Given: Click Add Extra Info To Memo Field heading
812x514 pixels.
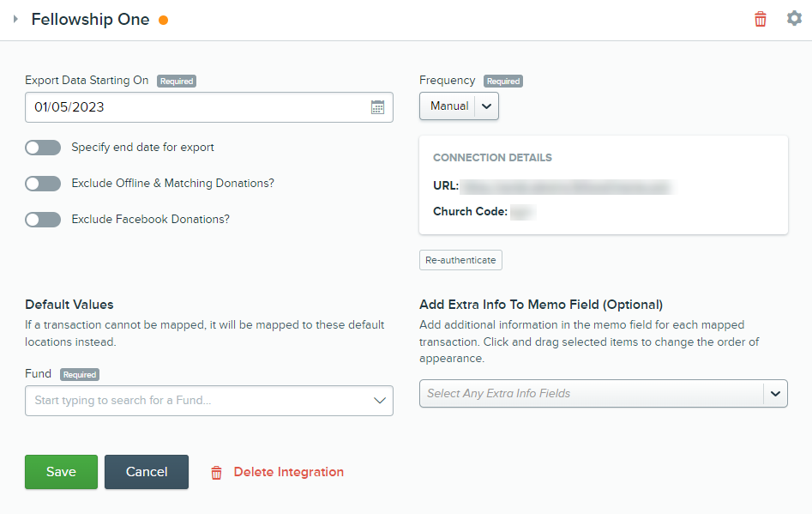Looking at the screenshot, I should [x=541, y=305].
